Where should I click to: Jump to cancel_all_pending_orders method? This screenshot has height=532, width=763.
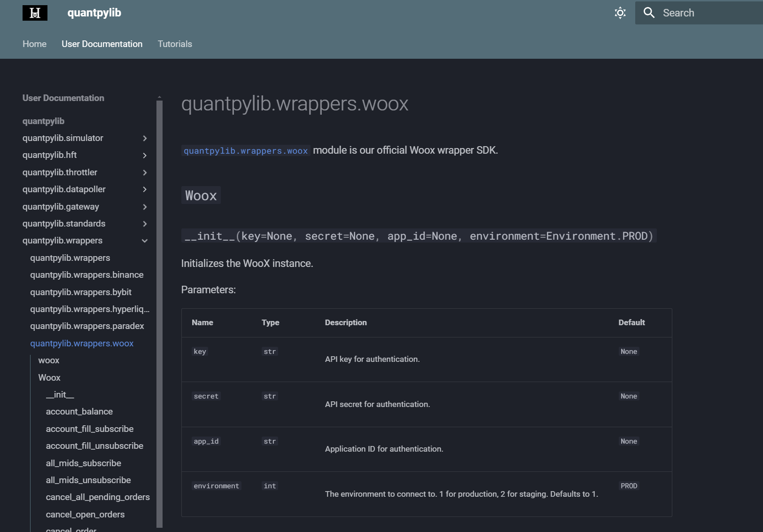click(x=98, y=497)
